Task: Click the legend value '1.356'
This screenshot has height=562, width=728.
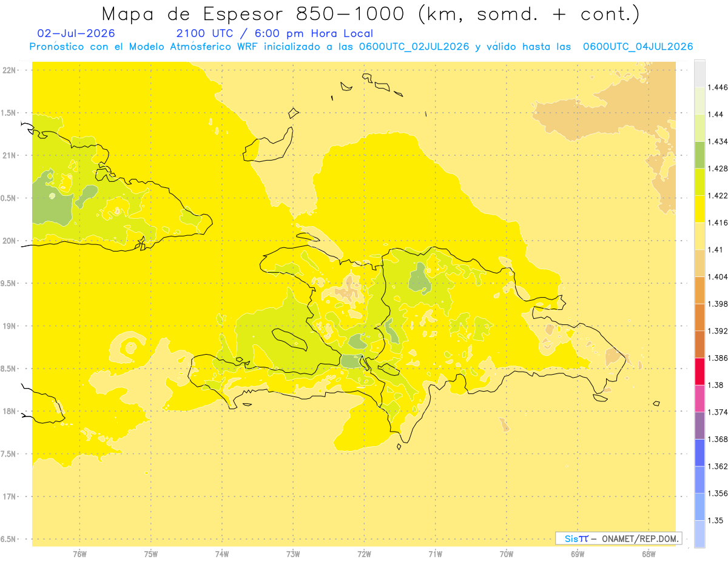Action: 717,493
